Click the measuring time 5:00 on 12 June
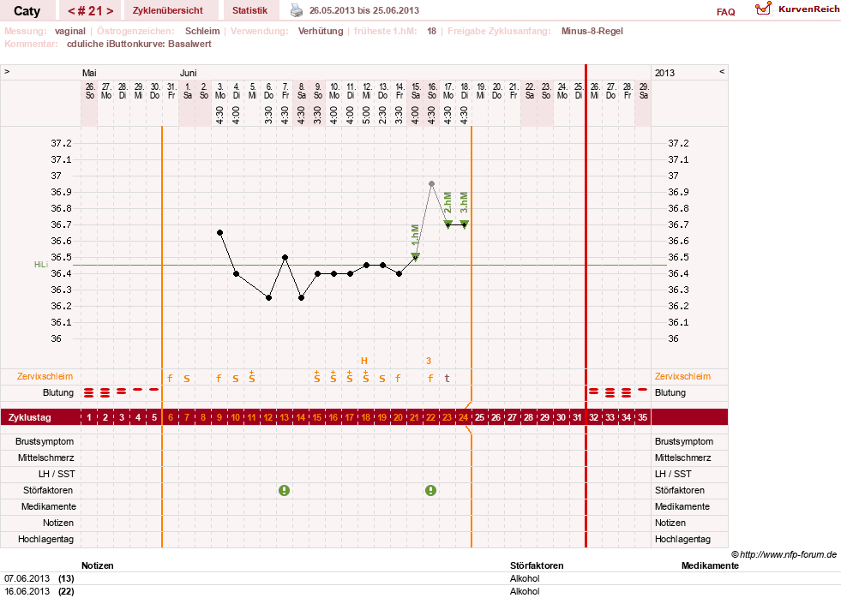The height and width of the screenshot is (616, 841). point(366,115)
